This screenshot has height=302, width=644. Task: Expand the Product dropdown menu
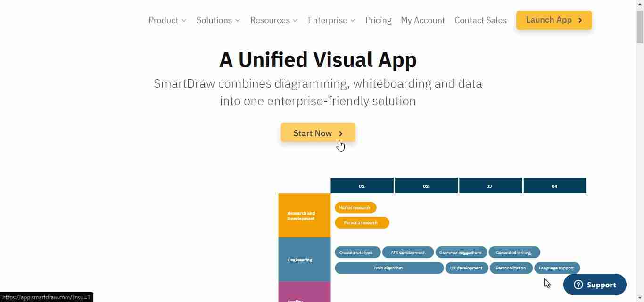click(x=167, y=20)
